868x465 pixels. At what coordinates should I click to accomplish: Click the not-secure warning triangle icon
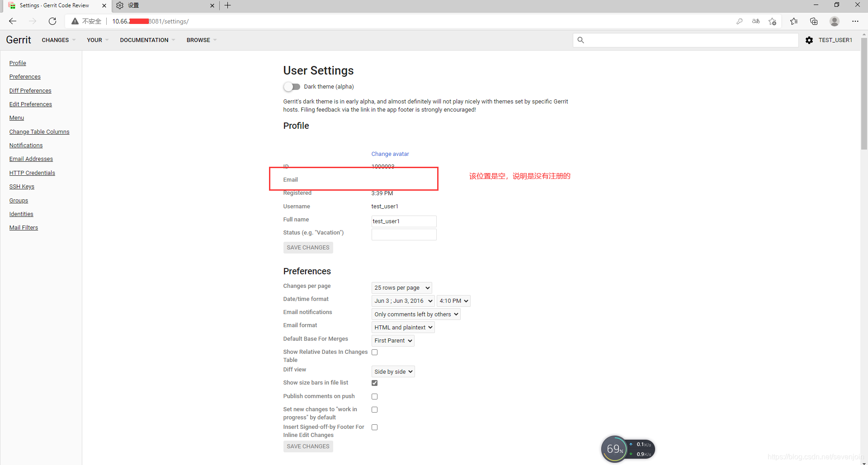(x=75, y=21)
